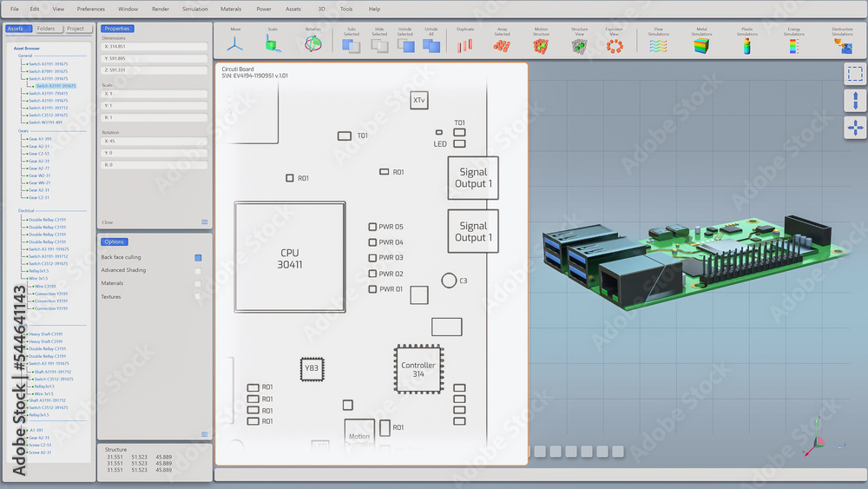868x489 pixels.
Task: Click the Options panel header button
Action: tap(114, 241)
